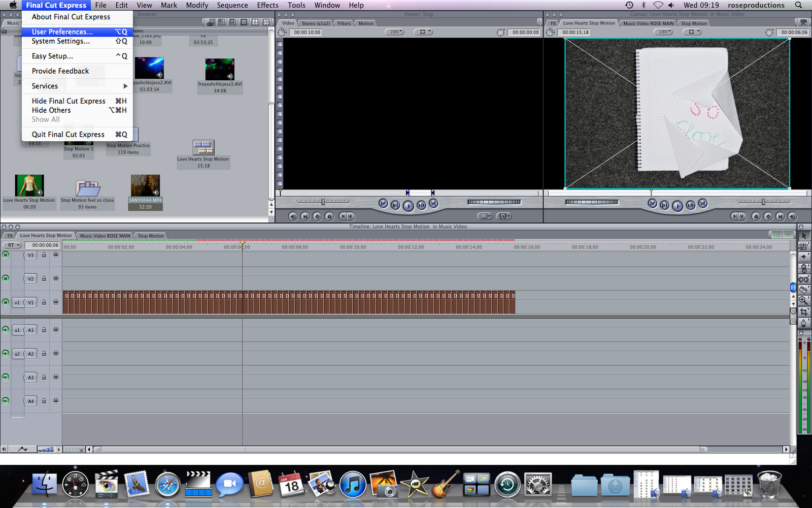Lock the A1 audio track
The height and width of the screenshot is (508, 812).
tap(44, 330)
